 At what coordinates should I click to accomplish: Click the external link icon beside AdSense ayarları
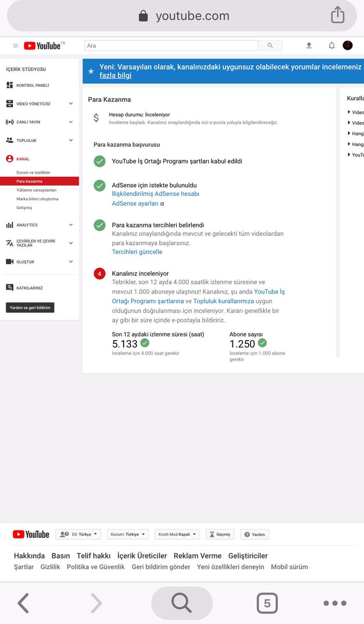coord(162,204)
